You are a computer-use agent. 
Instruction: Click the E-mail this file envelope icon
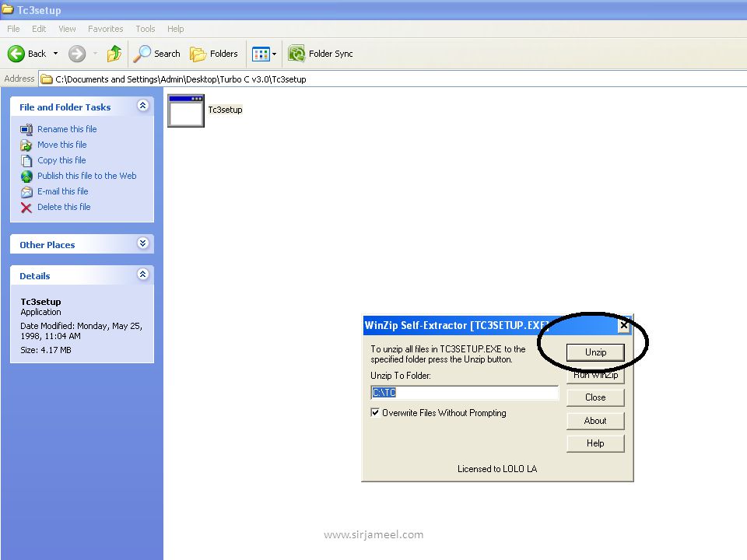pos(26,192)
